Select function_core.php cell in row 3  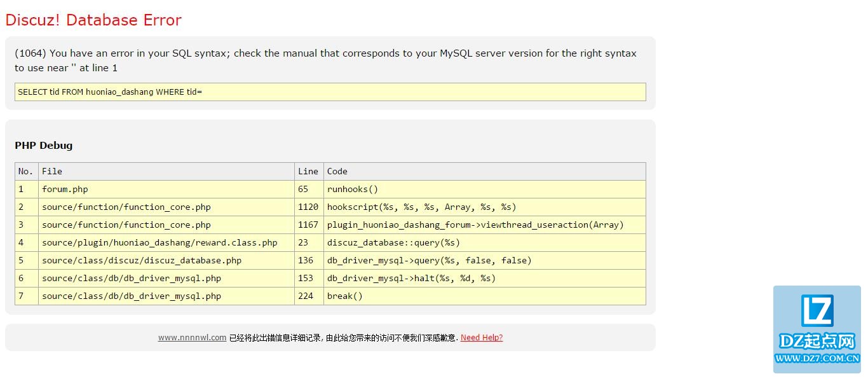coord(166,225)
